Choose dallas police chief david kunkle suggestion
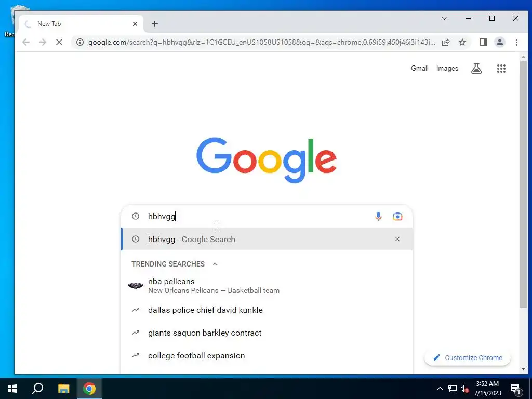 click(x=267, y=310)
